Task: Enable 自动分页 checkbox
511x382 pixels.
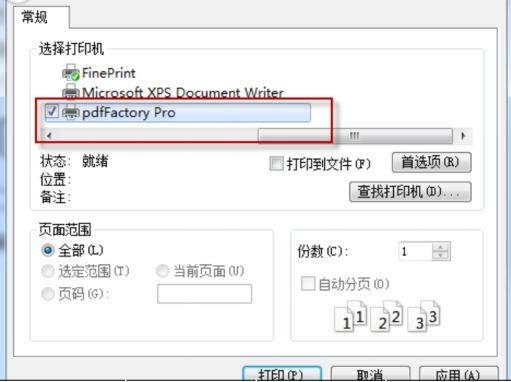Action: tap(308, 284)
